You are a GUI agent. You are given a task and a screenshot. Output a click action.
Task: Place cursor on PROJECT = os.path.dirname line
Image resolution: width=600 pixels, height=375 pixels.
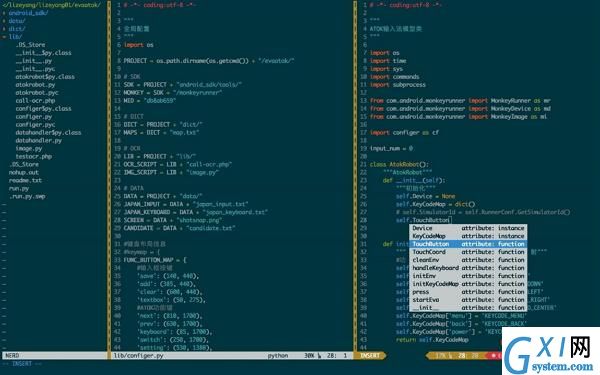pos(209,61)
